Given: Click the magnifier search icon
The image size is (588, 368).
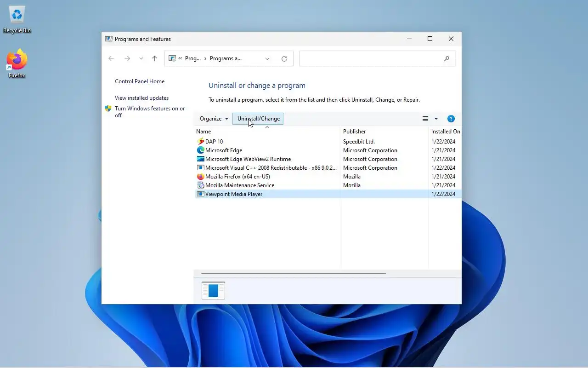Looking at the screenshot, I should pos(447,58).
